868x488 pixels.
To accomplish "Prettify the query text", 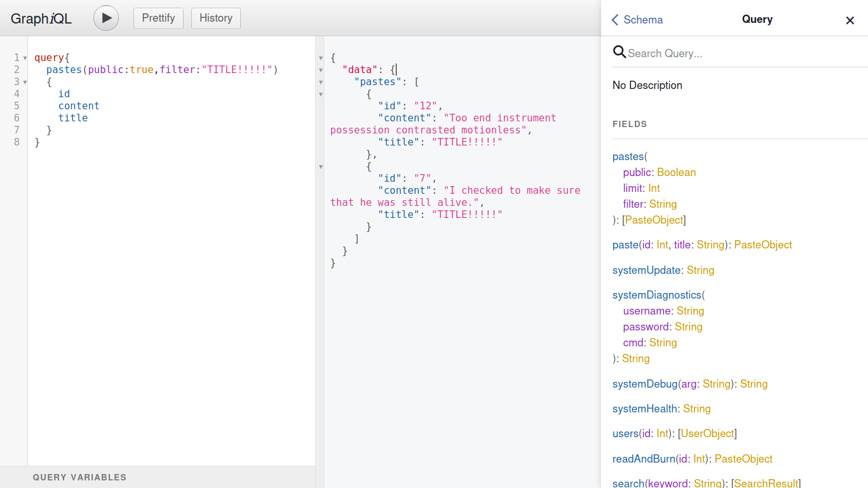I will click(158, 18).
